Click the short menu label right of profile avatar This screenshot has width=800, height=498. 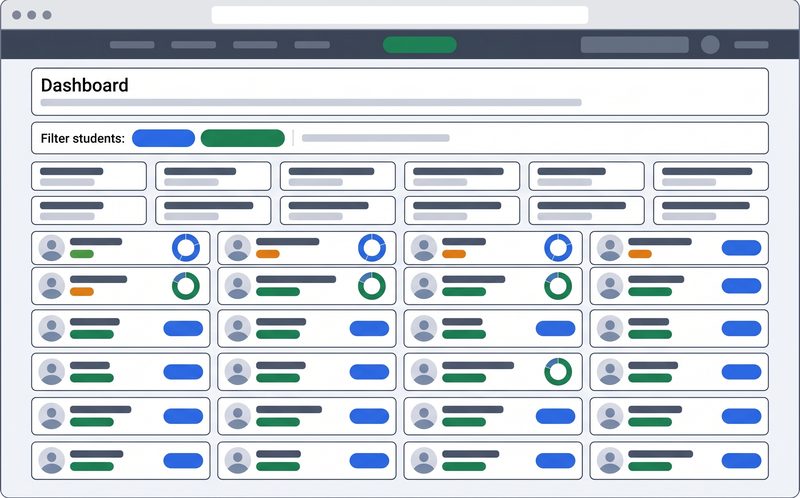(751, 45)
